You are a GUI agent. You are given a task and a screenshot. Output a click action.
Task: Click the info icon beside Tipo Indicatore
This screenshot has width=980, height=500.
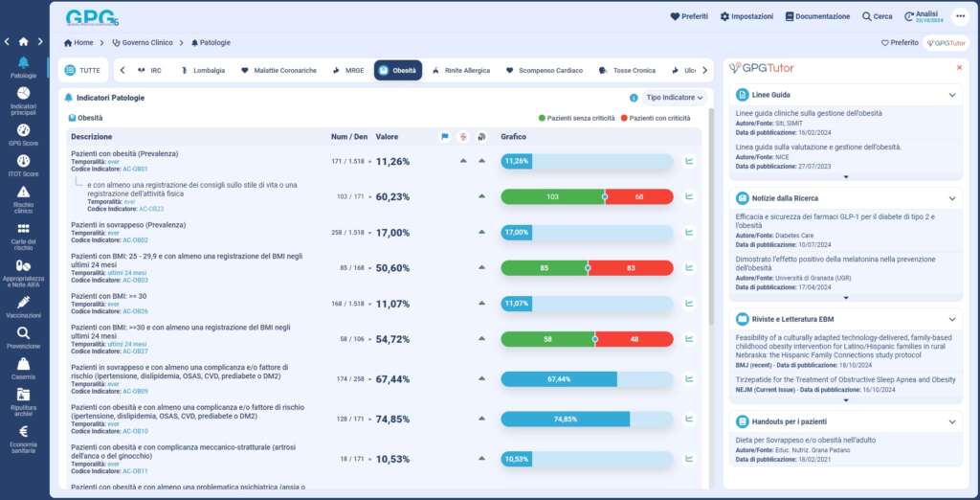(634, 98)
